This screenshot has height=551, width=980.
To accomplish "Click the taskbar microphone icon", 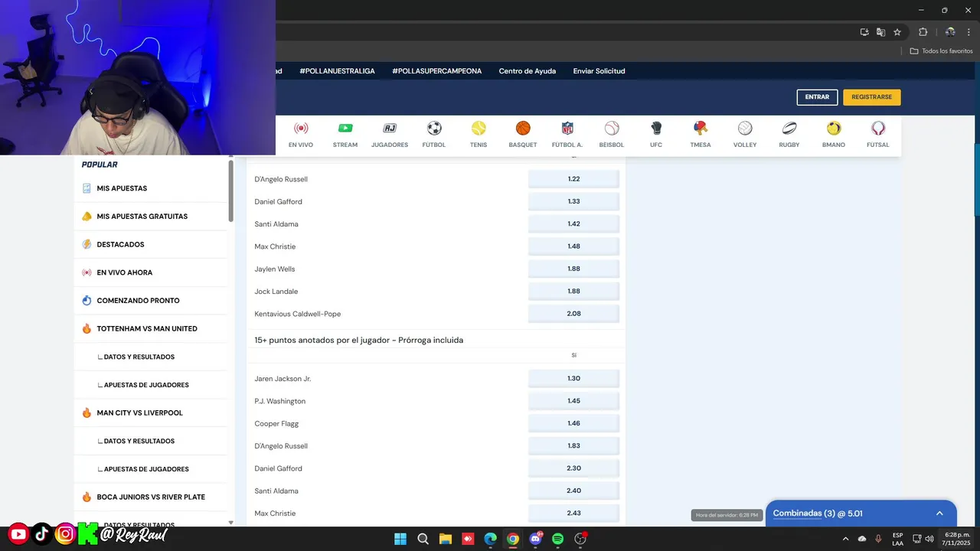I will point(878,539).
